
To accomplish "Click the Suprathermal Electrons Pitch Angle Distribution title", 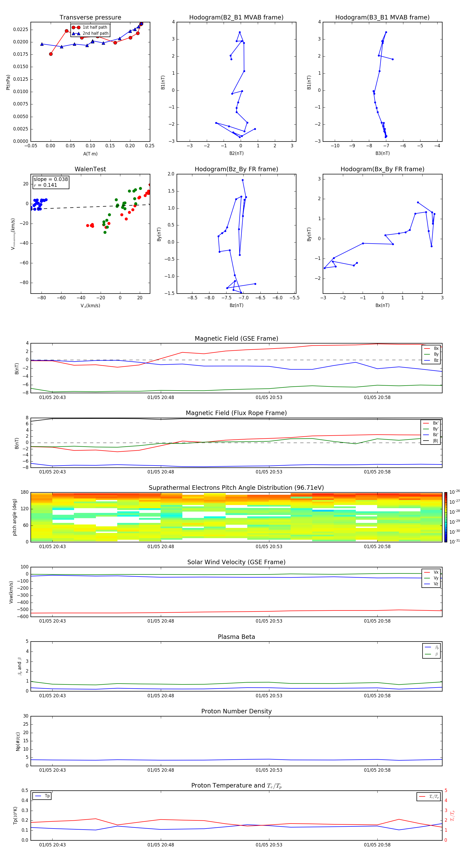I will tap(236, 488).
